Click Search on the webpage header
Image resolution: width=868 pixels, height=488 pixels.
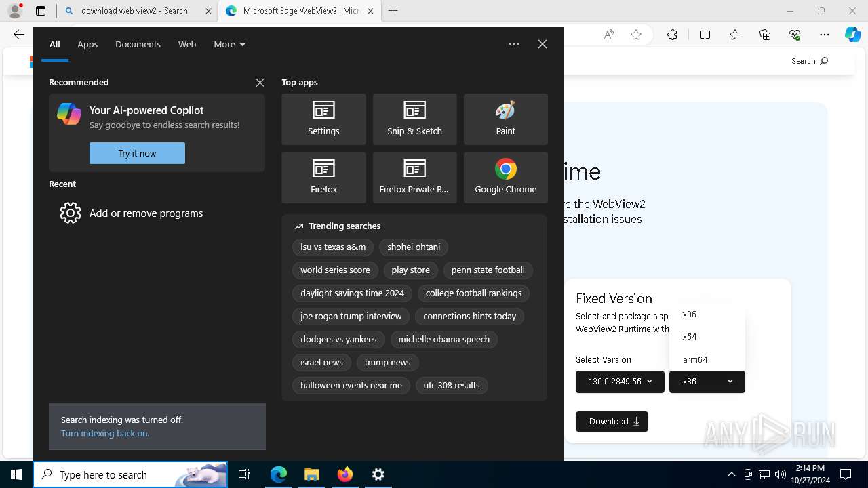click(810, 61)
